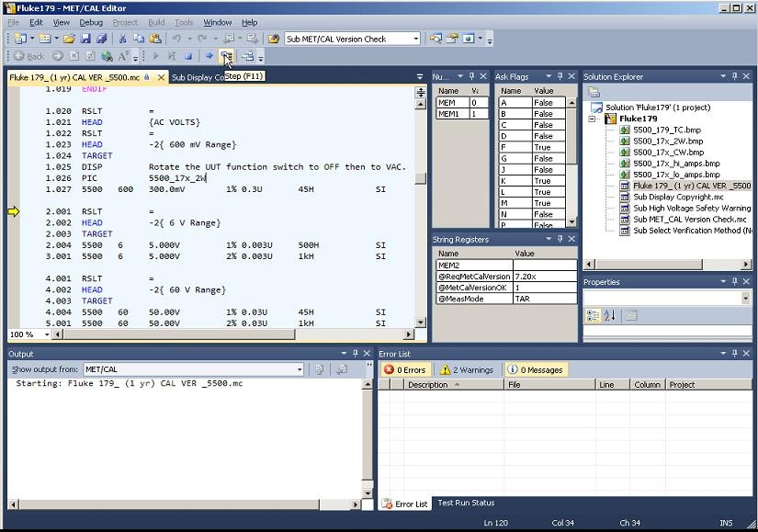This screenshot has height=532, width=758.
Task: Toggle the 2 Warnings filter
Action: (467, 370)
